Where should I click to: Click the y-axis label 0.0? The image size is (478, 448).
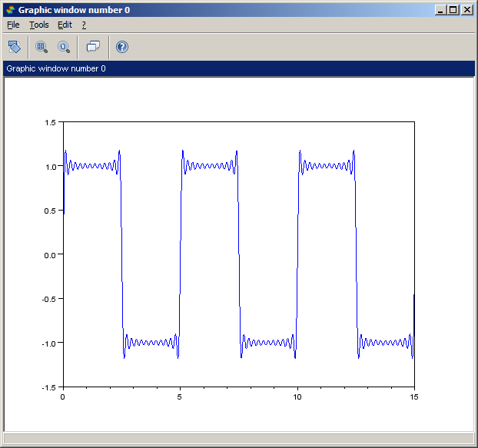pos(50,255)
